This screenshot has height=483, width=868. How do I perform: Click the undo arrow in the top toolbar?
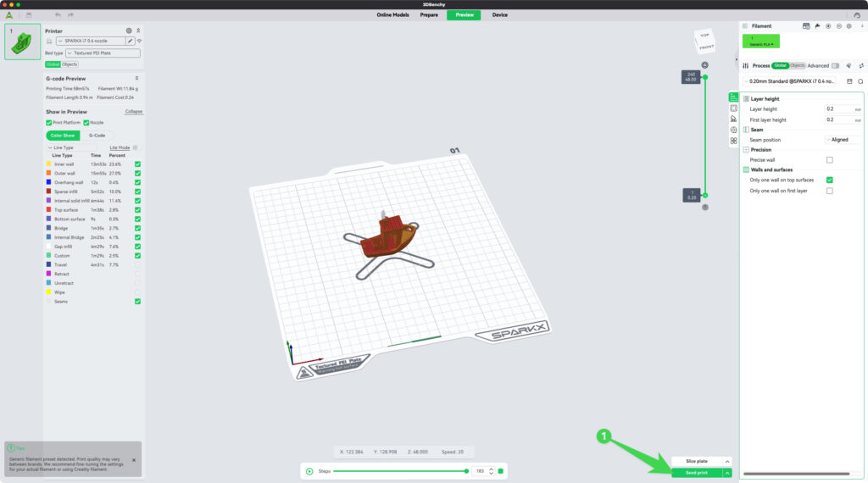[x=58, y=14]
